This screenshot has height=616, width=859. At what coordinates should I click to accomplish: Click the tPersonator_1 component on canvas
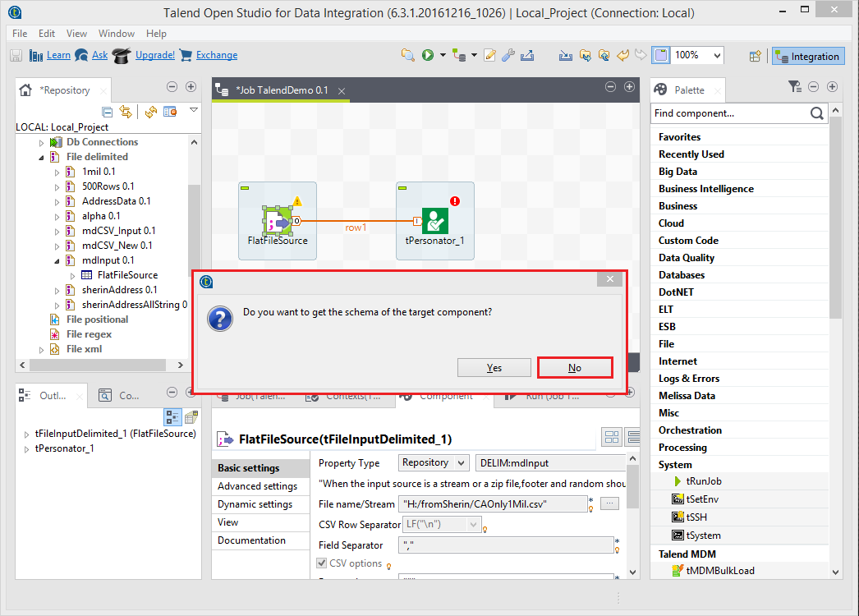[x=434, y=220]
